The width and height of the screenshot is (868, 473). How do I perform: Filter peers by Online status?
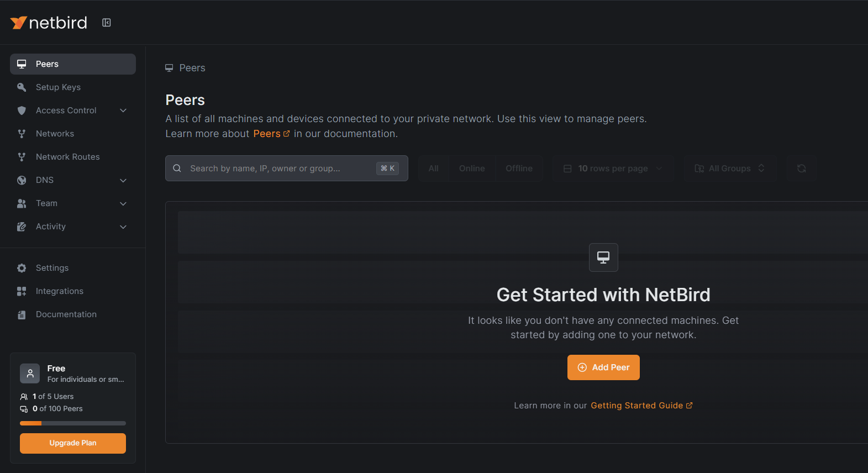click(472, 169)
